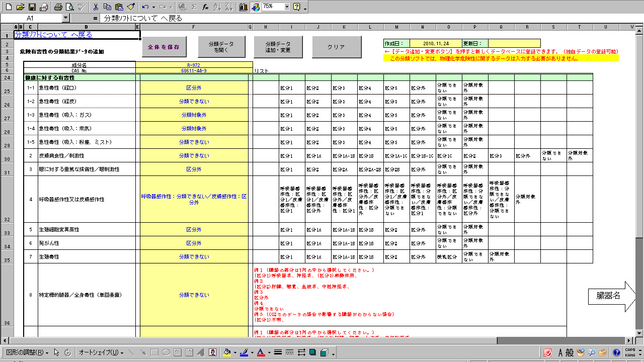Click the Copy icon

tap(107, 7)
